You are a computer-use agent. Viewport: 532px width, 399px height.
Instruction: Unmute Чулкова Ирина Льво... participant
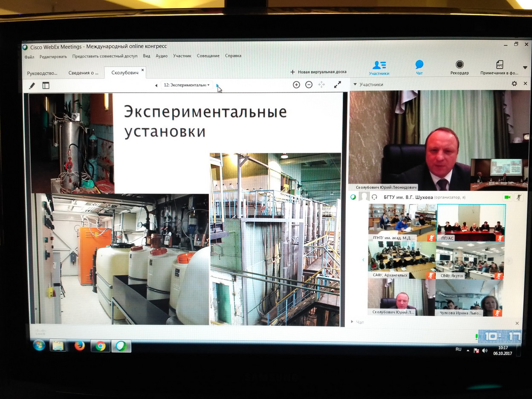tap(497, 313)
